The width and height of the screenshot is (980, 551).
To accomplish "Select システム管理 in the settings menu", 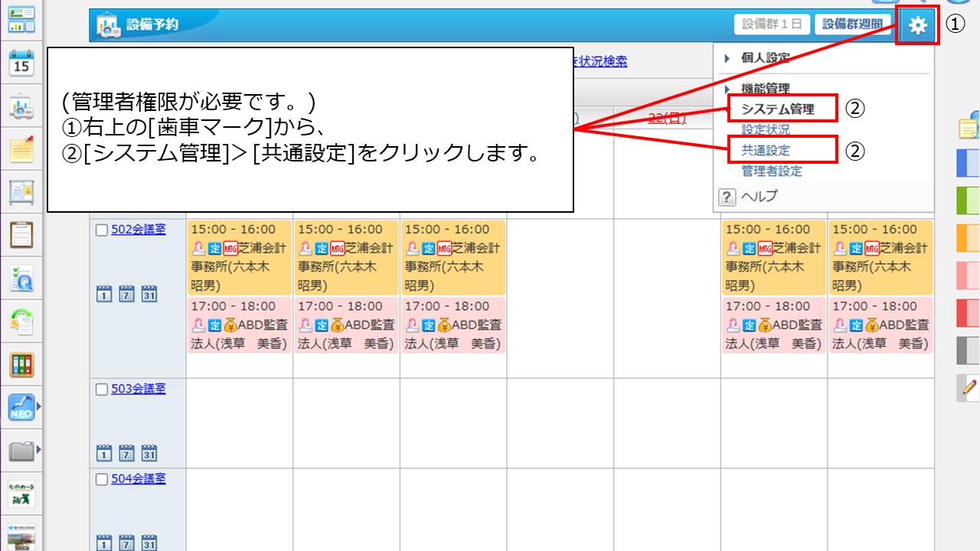I will (777, 109).
